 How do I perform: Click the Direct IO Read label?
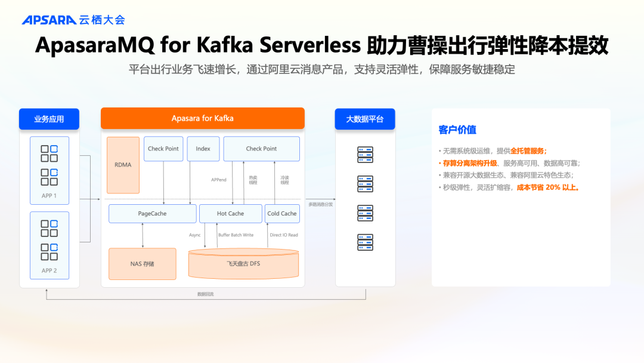point(284,235)
